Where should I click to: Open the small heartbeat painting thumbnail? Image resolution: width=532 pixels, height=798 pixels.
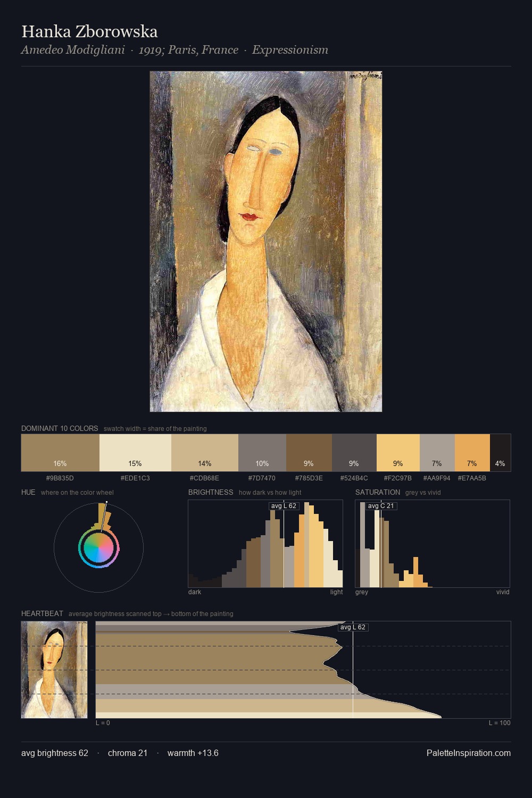(54, 670)
